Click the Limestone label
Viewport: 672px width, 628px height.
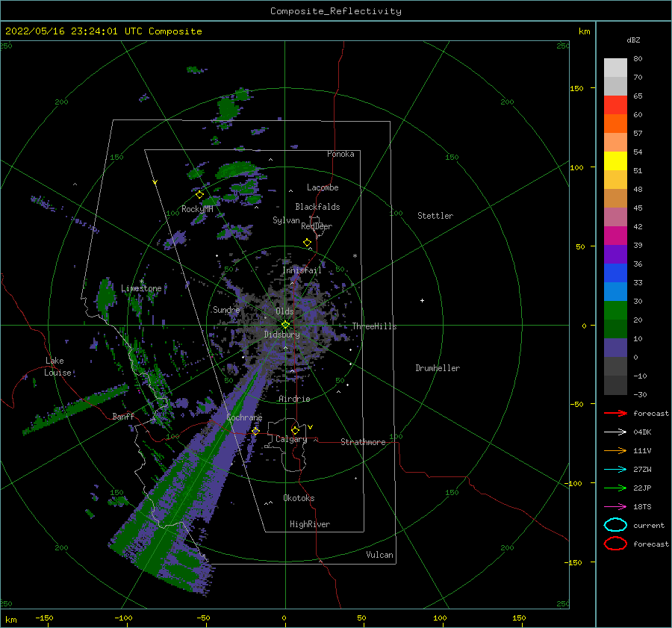[141, 288]
